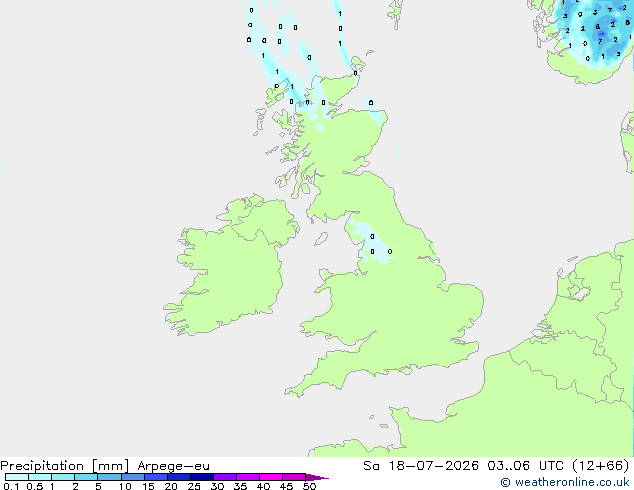Click the 30–35 mm purple legend swatch
This screenshot has width=634, height=490.
pos(224,477)
